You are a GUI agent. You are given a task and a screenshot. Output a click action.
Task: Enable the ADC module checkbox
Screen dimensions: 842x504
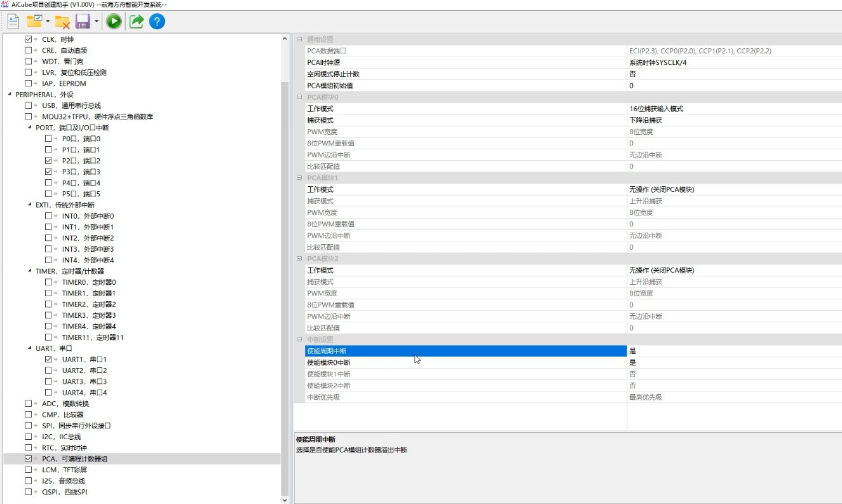pyautogui.click(x=28, y=404)
